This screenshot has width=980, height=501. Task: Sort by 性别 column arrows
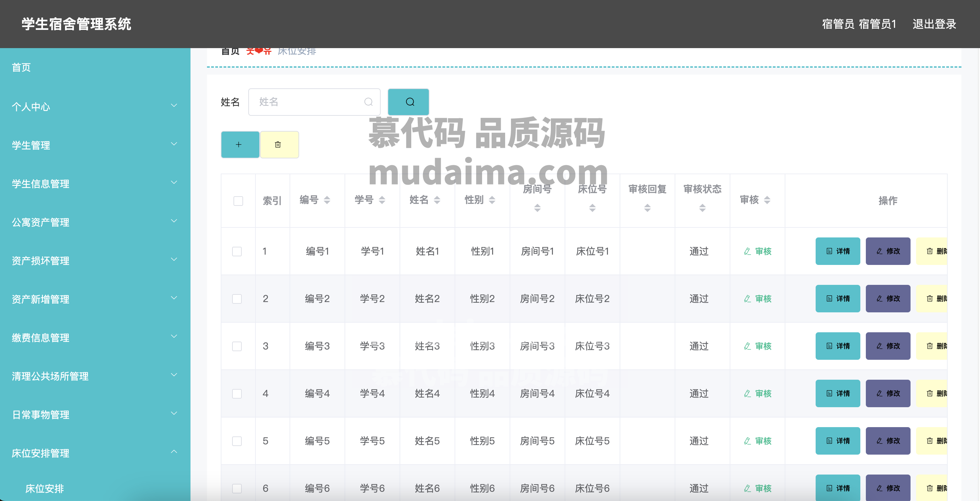point(492,200)
